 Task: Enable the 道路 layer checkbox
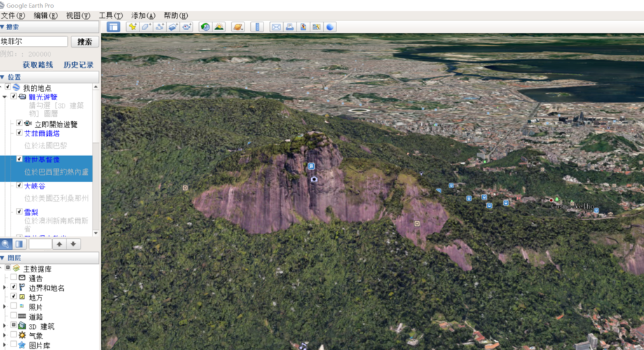(x=13, y=316)
